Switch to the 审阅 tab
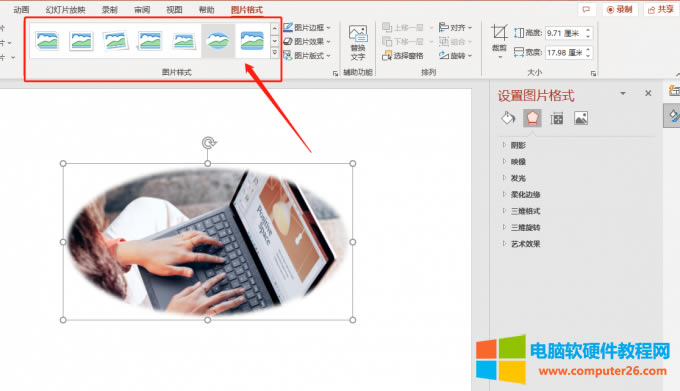The height and width of the screenshot is (391, 680). click(142, 10)
